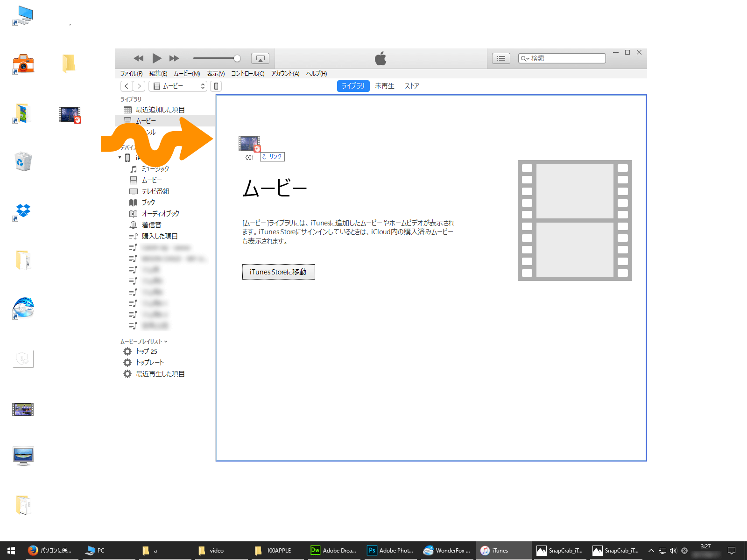Click the large film strip placeholder image
The height and width of the screenshot is (560, 747).
[575, 220]
